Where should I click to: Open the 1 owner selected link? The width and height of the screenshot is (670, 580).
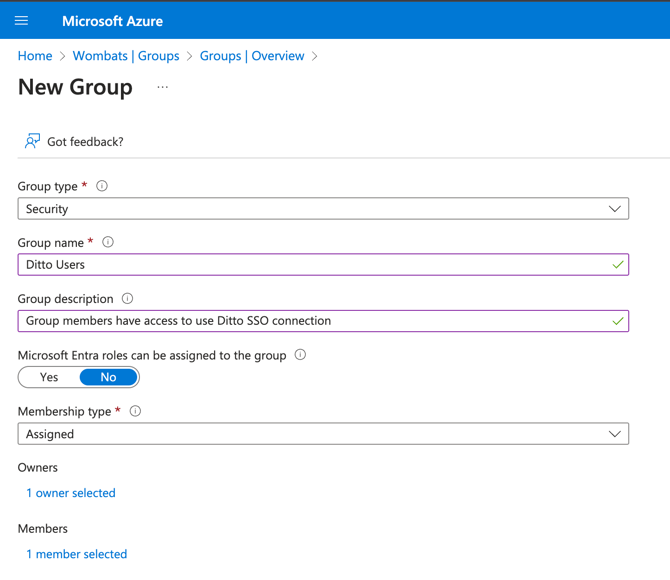pos(71,493)
